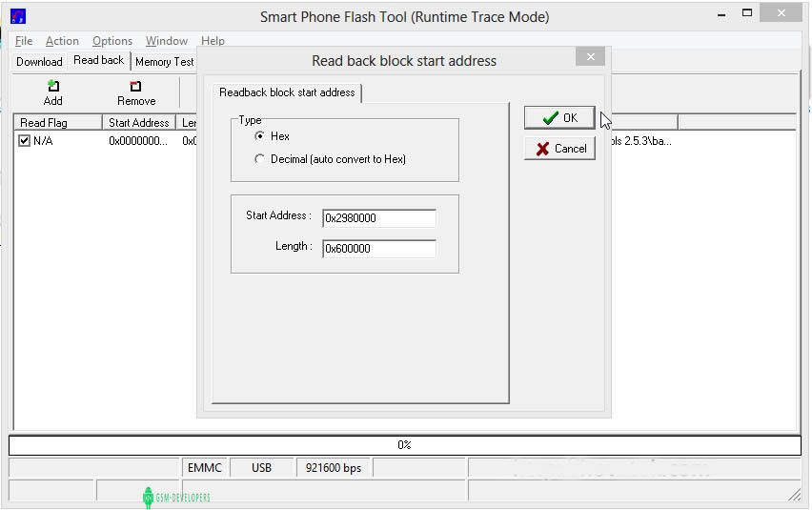Click the Length input field

[379, 249]
